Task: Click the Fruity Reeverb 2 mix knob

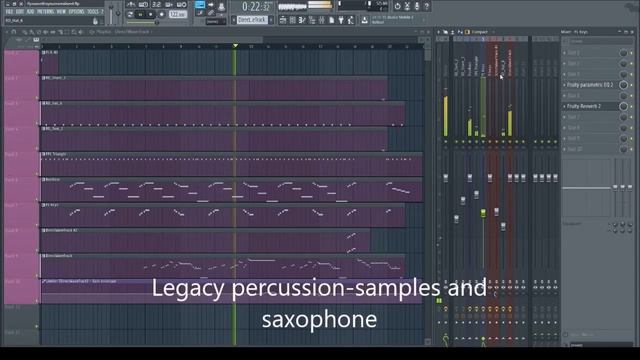Action: point(623,106)
